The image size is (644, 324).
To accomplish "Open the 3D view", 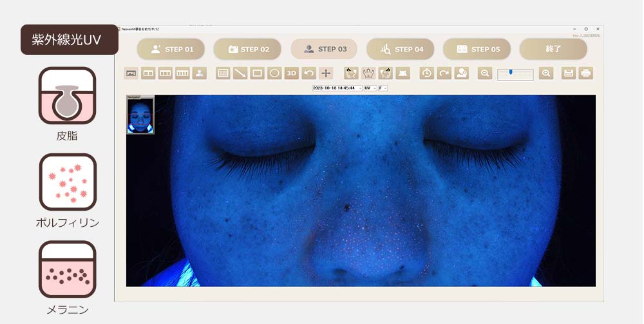I will pos(292,73).
